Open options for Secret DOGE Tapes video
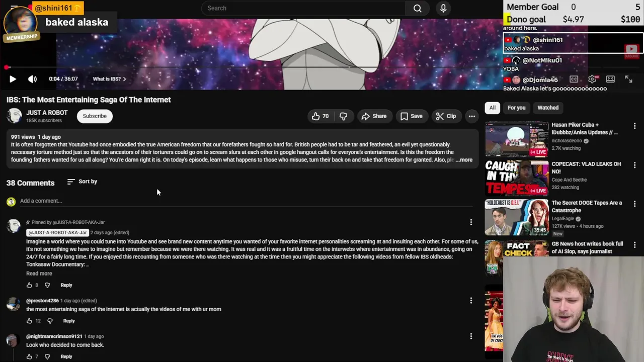Image resolution: width=644 pixels, height=362 pixels. point(634,204)
